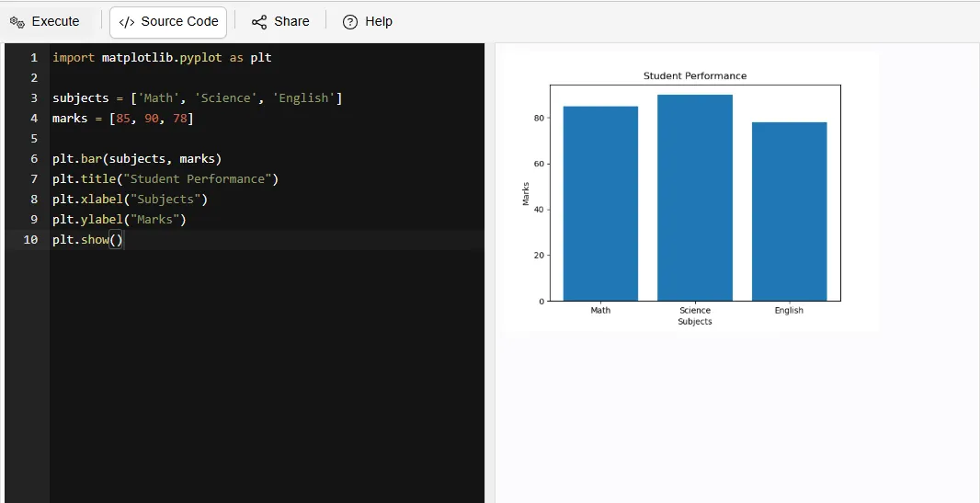The height and width of the screenshot is (503, 980).
Task: Click line number 10 in the gutter
Action: [x=30, y=239]
